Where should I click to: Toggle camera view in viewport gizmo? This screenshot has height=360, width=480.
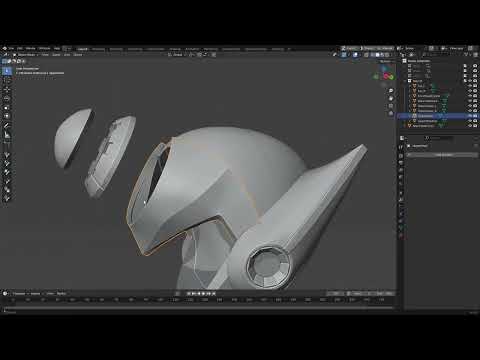391,106
